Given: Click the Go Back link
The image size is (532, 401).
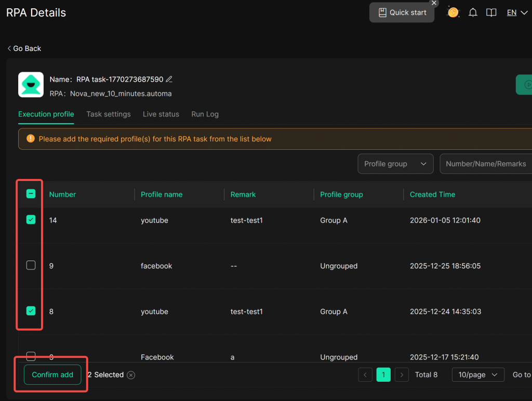Looking at the screenshot, I should (x=24, y=48).
